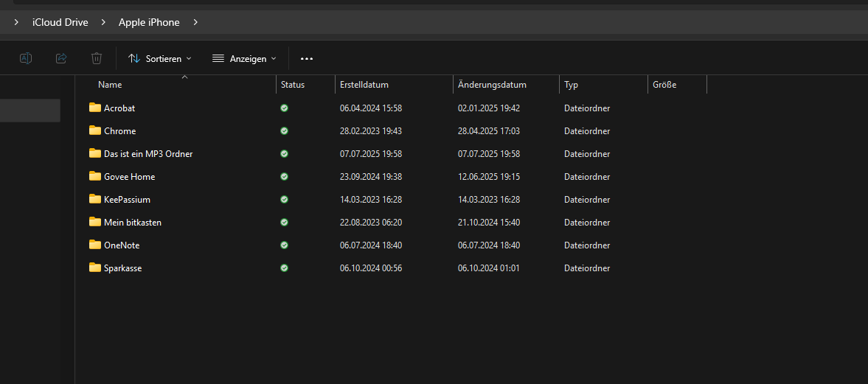
Task: Click the Chrome folder icon
Action: pos(95,130)
